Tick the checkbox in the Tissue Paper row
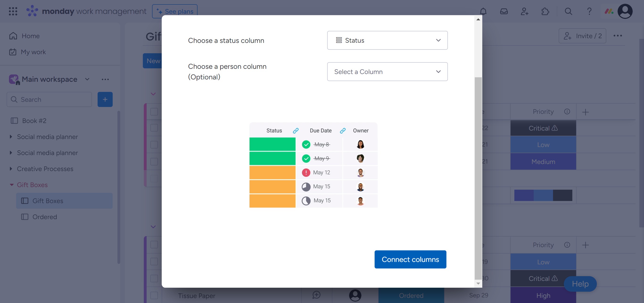The image size is (644, 303). (x=154, y=295)
